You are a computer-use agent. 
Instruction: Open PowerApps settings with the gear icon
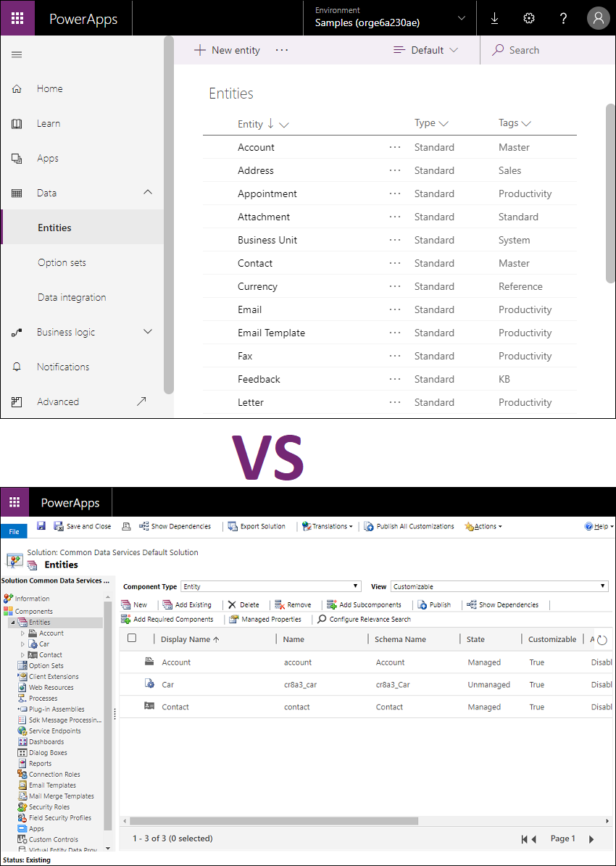coord(528,18)
